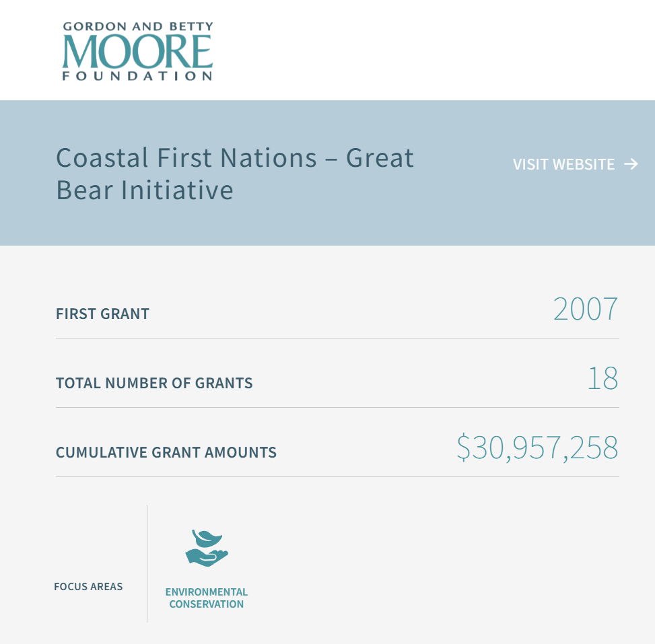Click the "Gordon and Betty" text in the logo

coord(137,28)
